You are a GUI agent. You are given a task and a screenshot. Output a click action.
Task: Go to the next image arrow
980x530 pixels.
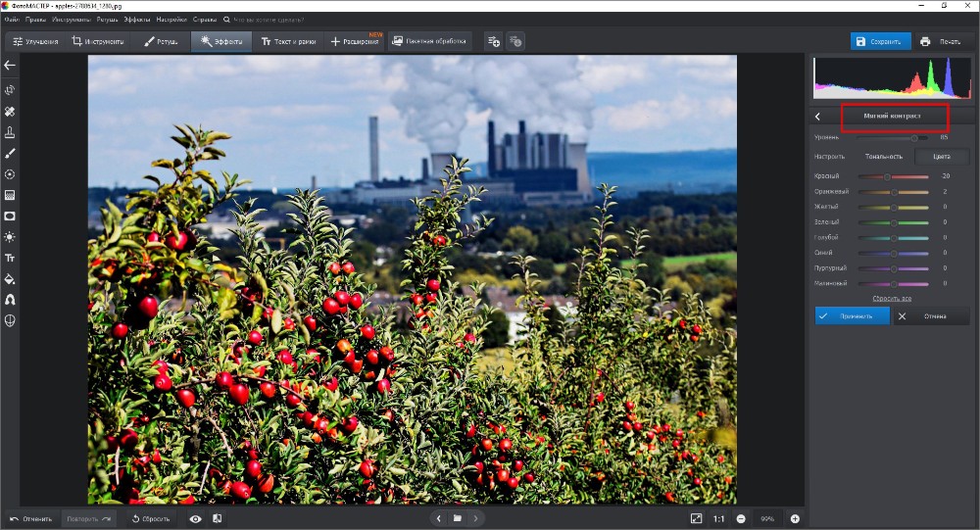pos(476,518)
